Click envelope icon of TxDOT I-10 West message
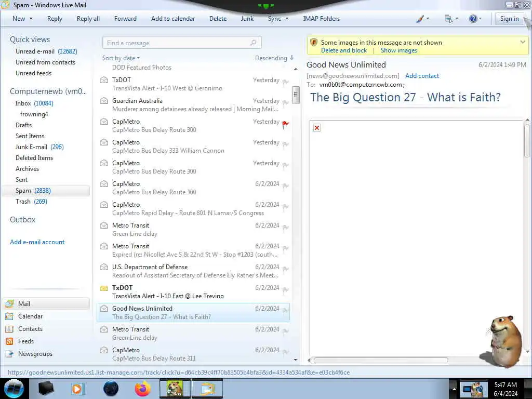This screenshot has height=399, width=532. coord(104,80)
